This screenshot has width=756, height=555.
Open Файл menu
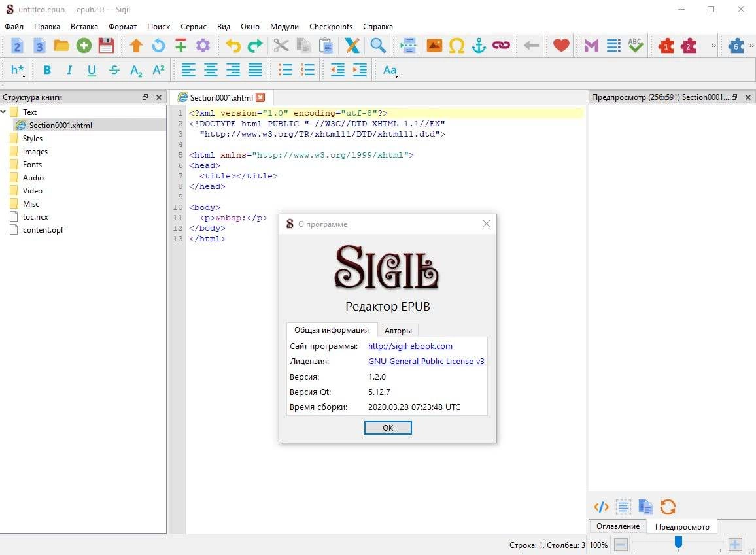(x=14, y=27)
